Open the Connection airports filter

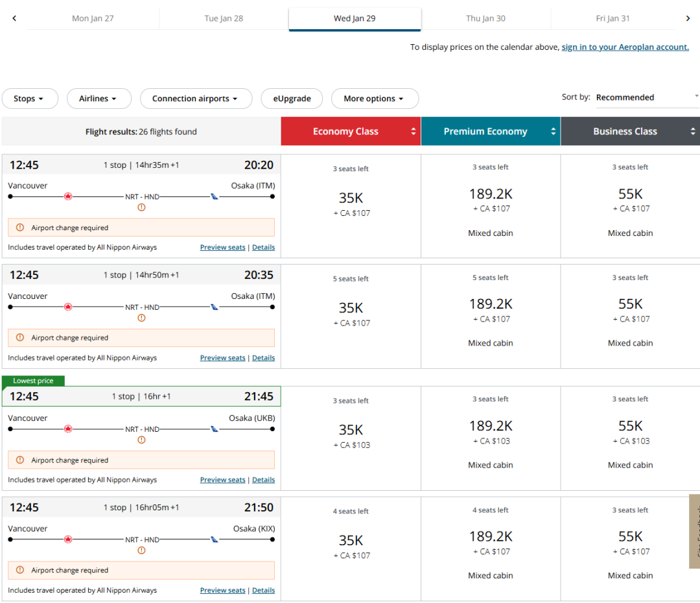(x=196, y=99)
